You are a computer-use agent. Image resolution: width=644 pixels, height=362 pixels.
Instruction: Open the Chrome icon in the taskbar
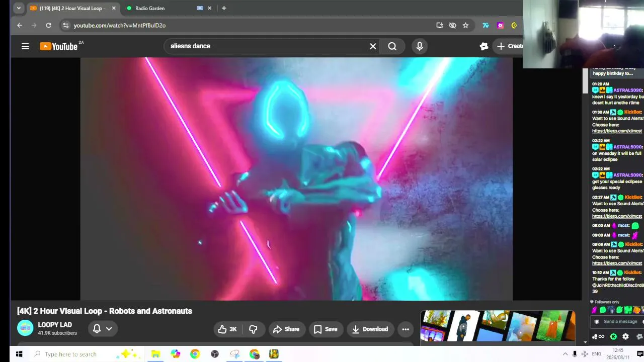(195, 354)
